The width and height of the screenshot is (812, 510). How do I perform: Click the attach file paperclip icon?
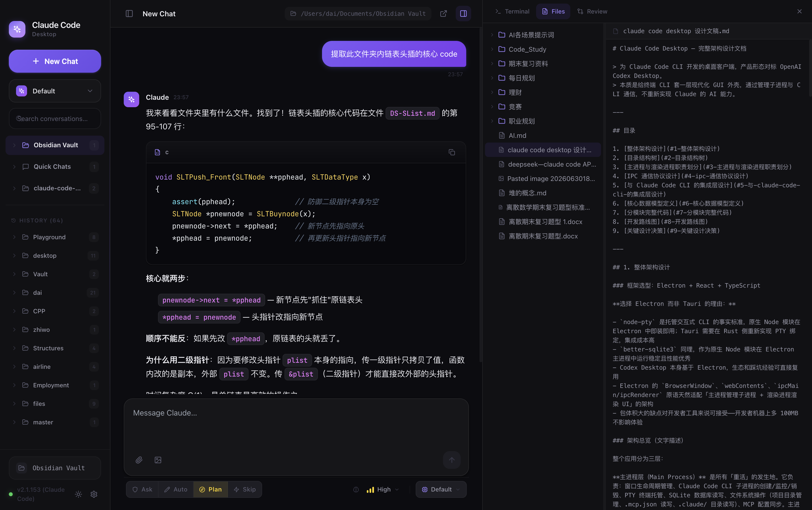[x=139, y=460]
